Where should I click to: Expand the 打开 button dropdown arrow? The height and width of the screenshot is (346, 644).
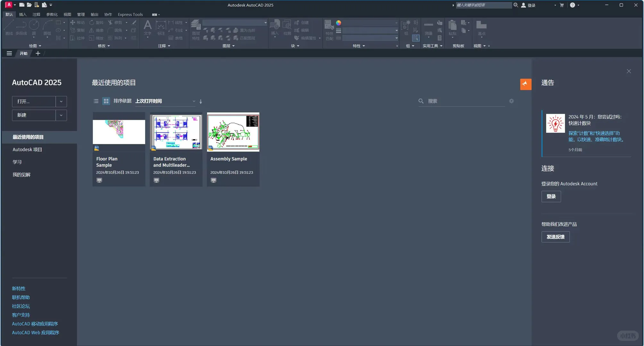coord(61,102)
